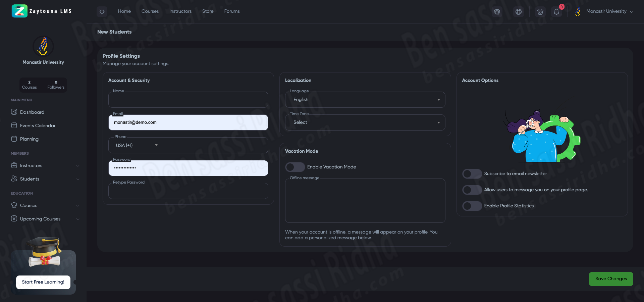Turn on Enable Profile Statistics

pyautogui.click(x=472, y=206)
